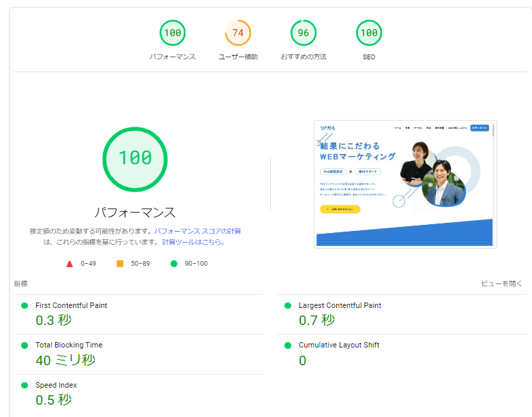The width and height of the screenshot is (532, 417).
Task: Click the red triangle 0–49 legend icon
Action: click(69, 264)
